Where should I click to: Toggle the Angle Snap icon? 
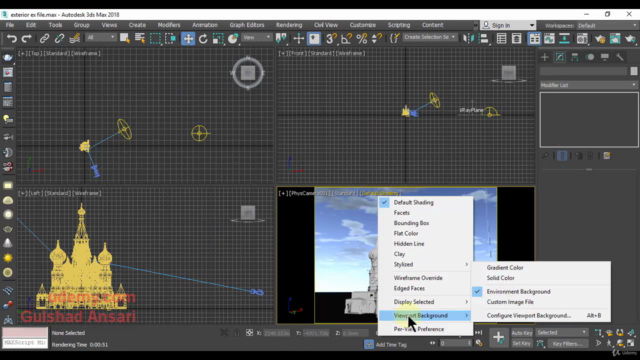pyautogui.click(x=346, y=38)
